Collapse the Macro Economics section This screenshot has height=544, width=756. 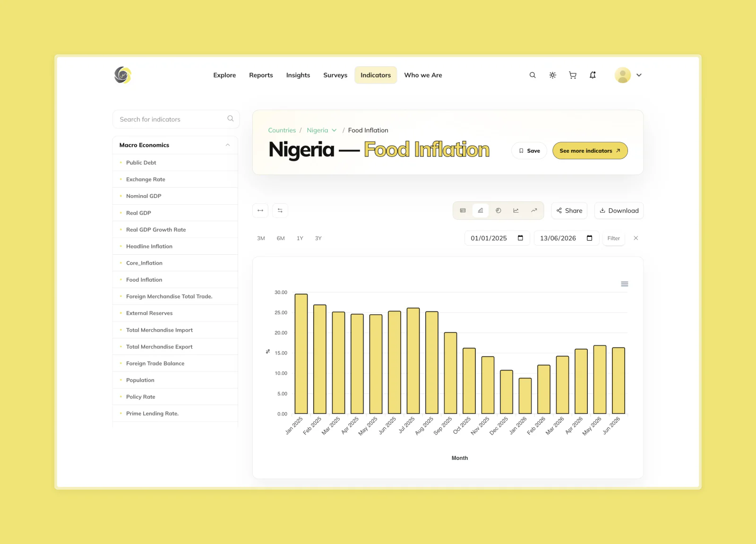(x=228, y=145)
